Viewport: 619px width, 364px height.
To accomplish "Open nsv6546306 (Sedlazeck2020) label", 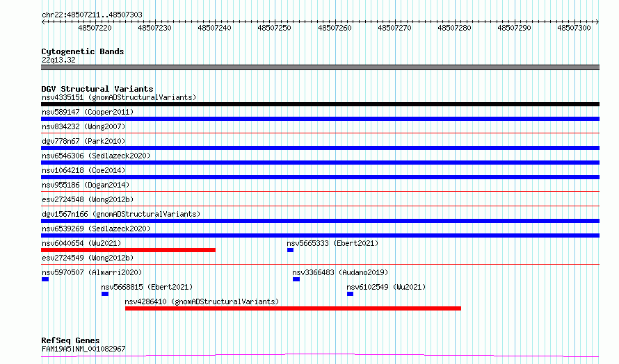I will click(96, 156).
